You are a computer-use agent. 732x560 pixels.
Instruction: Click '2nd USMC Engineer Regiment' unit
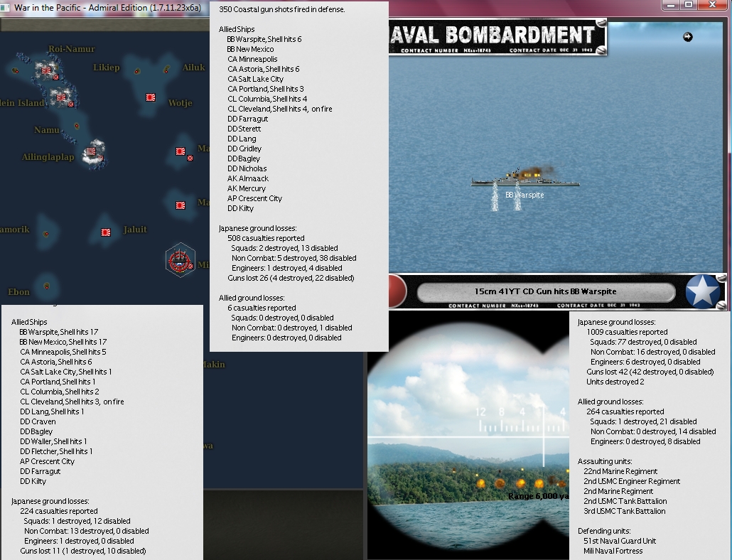632,482
